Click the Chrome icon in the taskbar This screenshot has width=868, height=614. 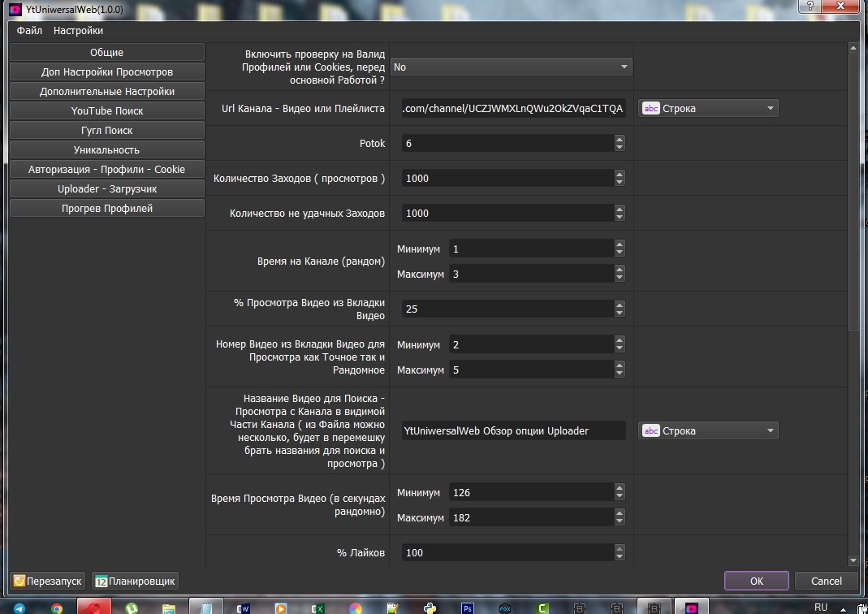(x=57, y=608)
